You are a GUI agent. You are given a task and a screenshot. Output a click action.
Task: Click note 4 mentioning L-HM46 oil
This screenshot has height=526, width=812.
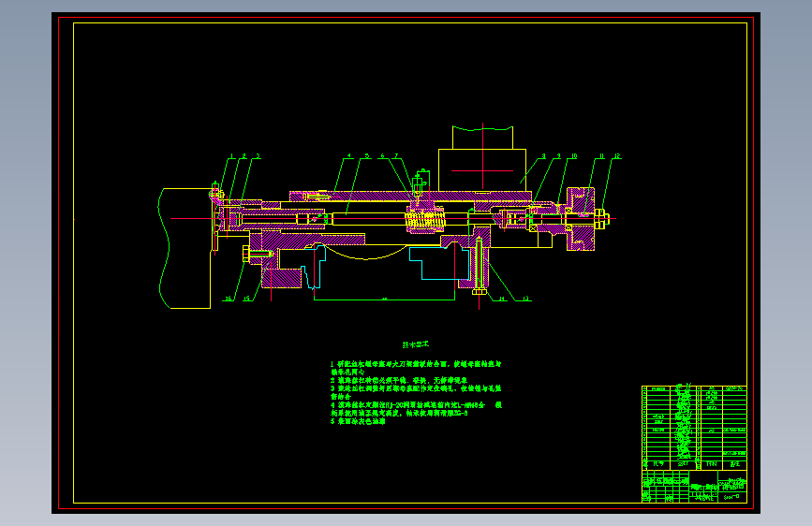pos(417,409)
